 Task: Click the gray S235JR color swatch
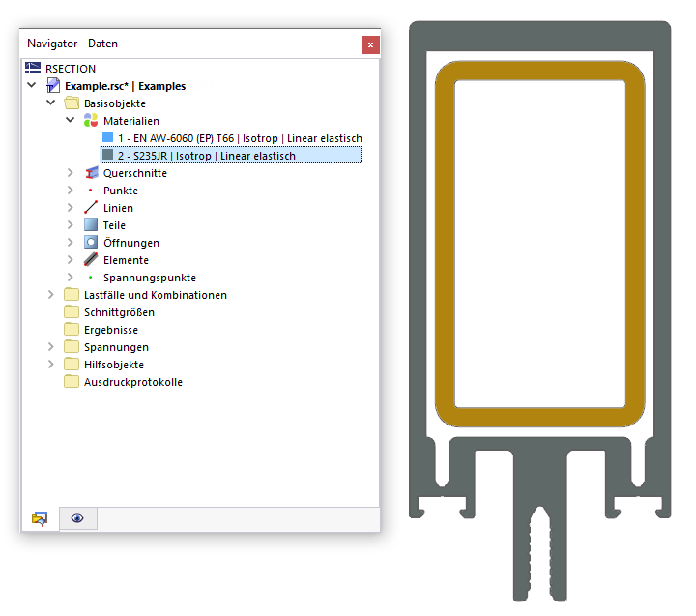(107, 154)
